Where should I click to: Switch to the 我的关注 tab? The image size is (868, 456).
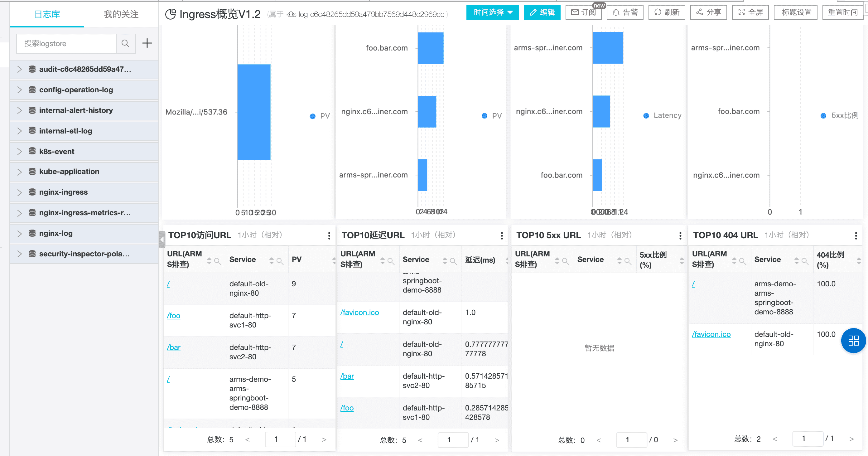[121, 14]
